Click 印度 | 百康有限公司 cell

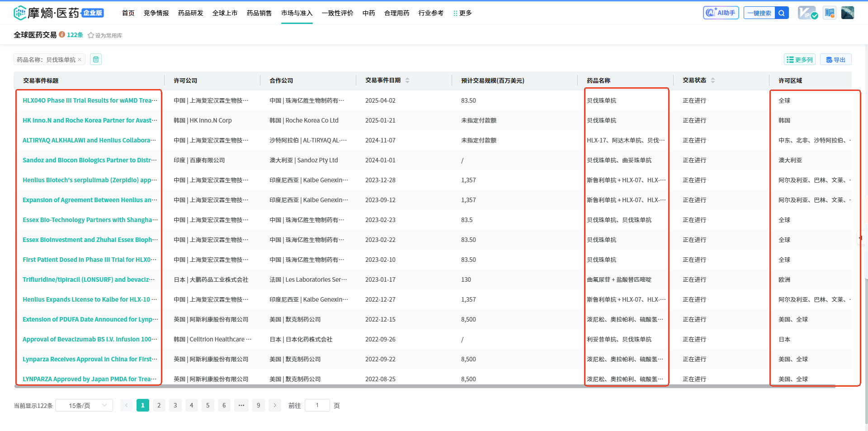click(x=199, y=160)
